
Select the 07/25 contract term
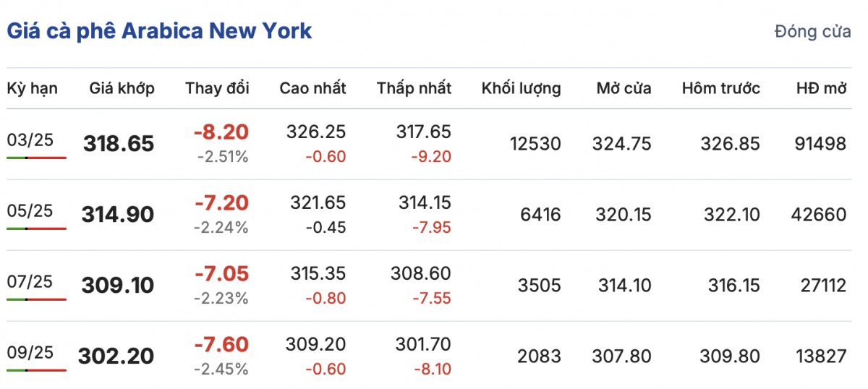(30, 282)
